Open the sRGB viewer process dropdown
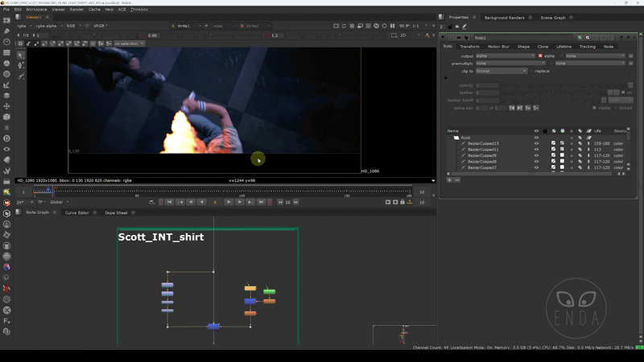The image size is (644, 362). coord(101,26)
